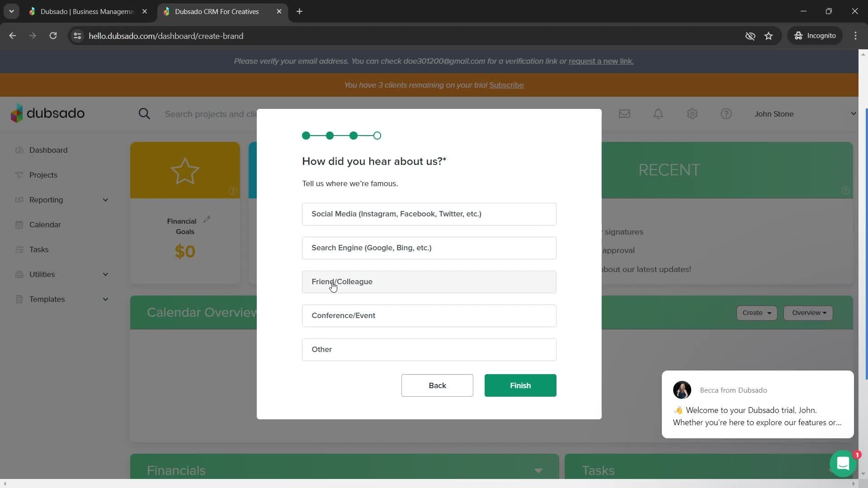Open Dashboard in sidebar

click(x=48, y=150)
